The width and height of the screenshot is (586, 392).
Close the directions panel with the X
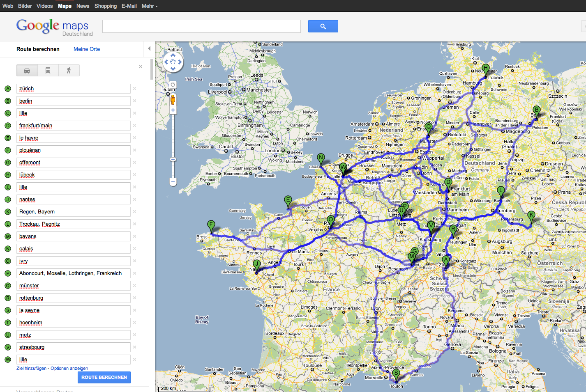pyautogui.click(x=141, y=66)
